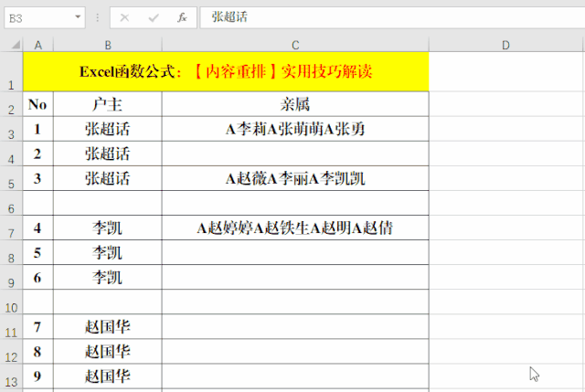The width and height of the screenshot is (585, 392).
Task: Click the Name Box showing B3
Action: point(45,17)
